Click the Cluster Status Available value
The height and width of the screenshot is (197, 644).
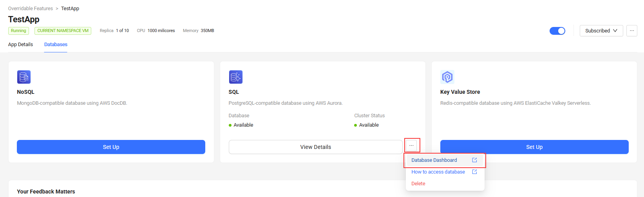(x=366, y=125)
